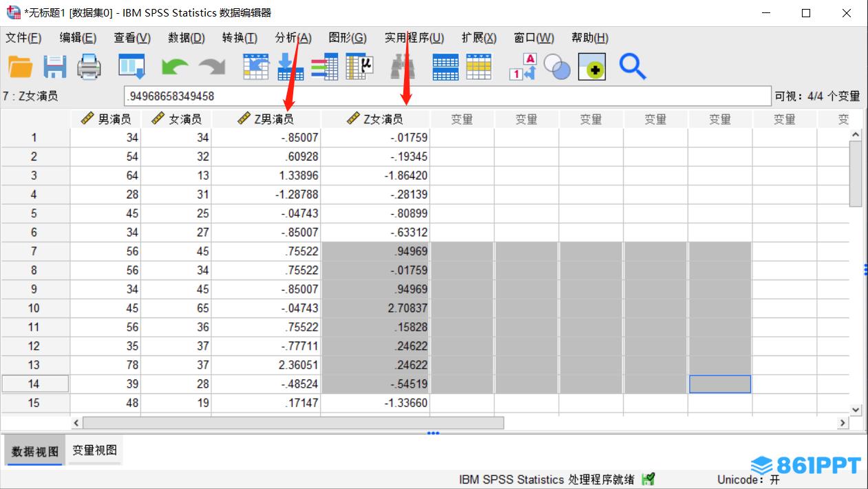Select the cell showing .17147

click(x=266, y=403)
